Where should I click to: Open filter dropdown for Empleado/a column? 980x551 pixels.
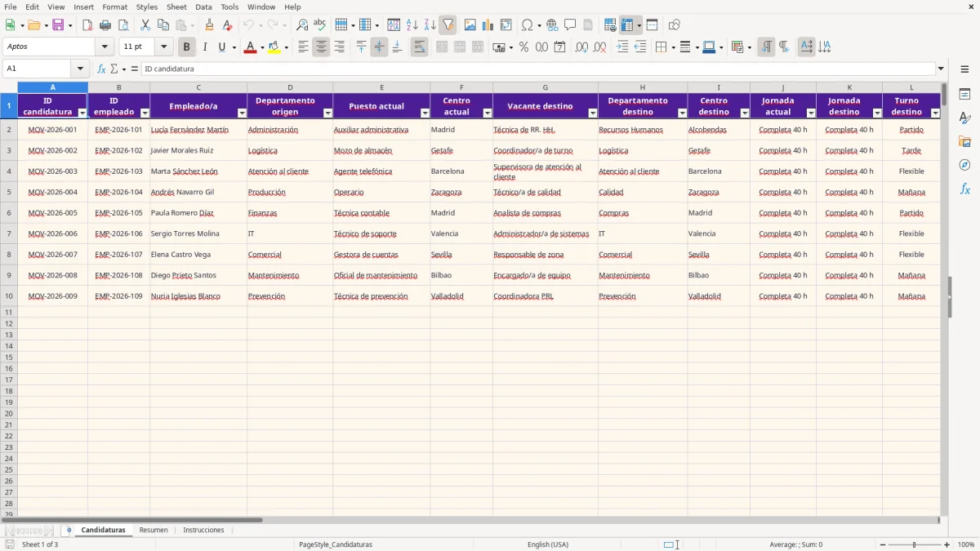pos(242,113)
